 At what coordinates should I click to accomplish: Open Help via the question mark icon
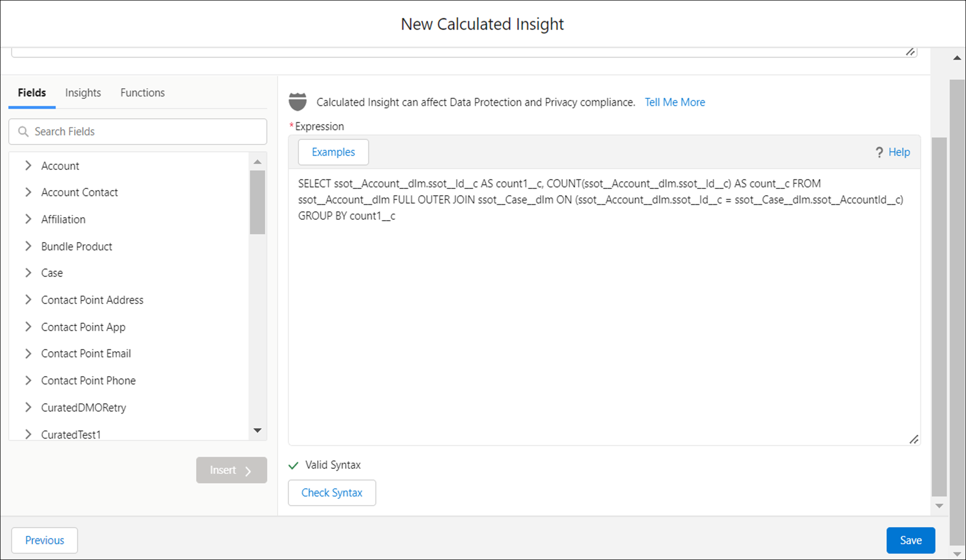click(879, 152)
